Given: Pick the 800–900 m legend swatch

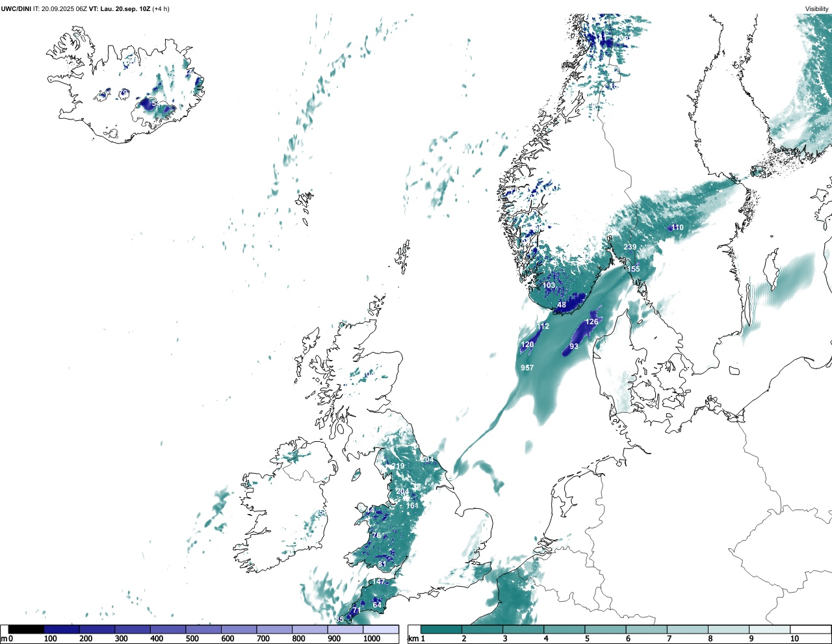Looking at the screenshot, I should tap(309, 630).
